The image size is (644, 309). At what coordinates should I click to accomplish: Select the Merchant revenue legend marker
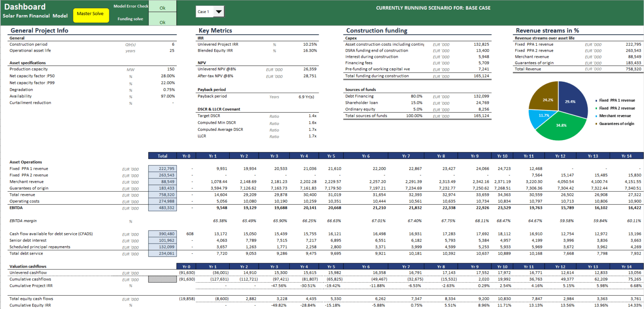(x=596, y=116)
